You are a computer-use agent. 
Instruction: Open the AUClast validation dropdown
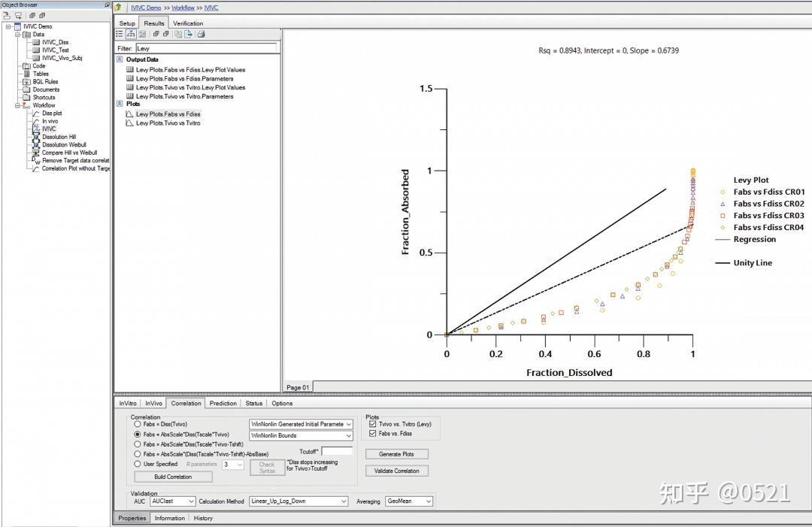pos(173,501)
